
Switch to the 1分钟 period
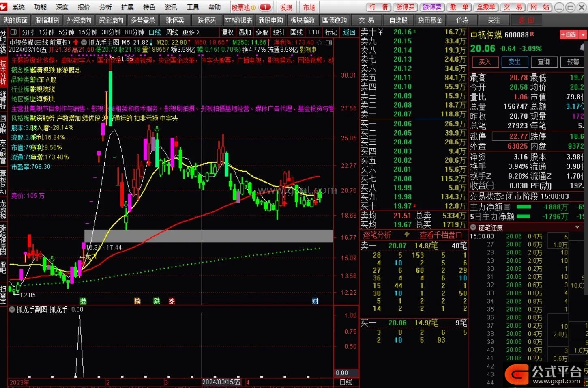tap(46, 32)
